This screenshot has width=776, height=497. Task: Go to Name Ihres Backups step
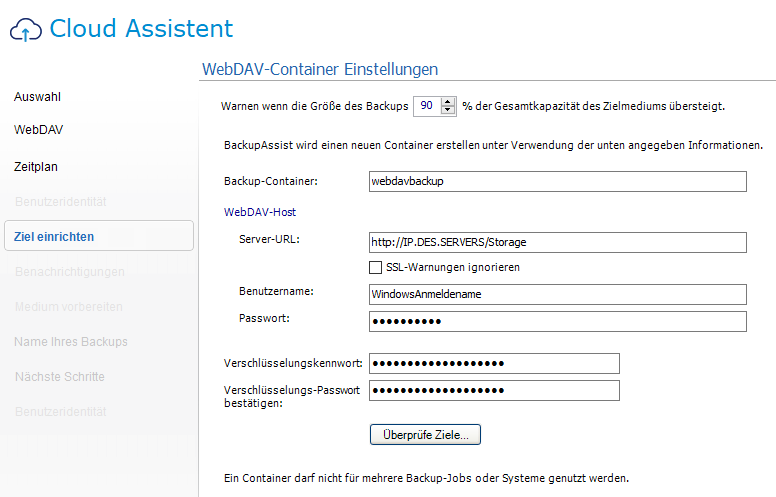point(71,341)
